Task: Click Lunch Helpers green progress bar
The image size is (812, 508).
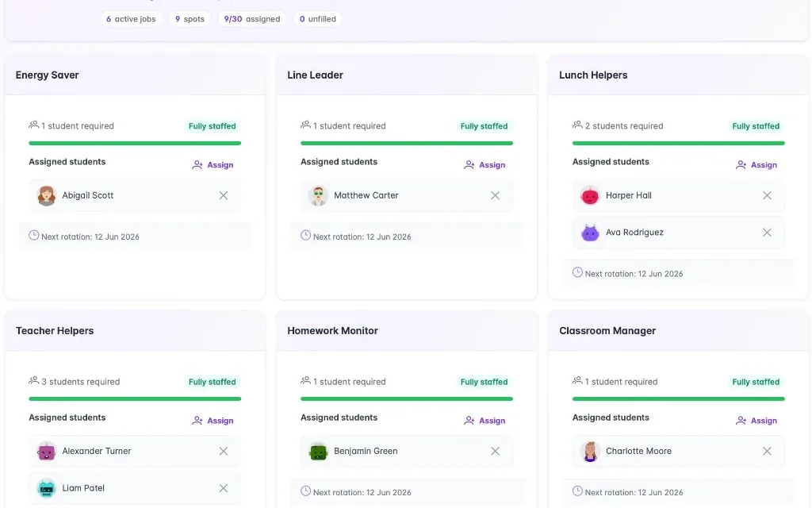Action: 679,143
